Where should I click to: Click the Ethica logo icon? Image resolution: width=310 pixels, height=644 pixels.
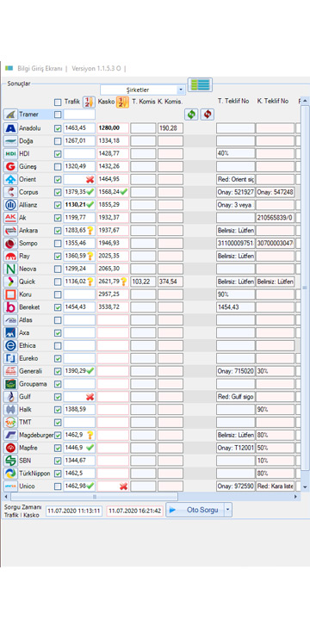10,345
